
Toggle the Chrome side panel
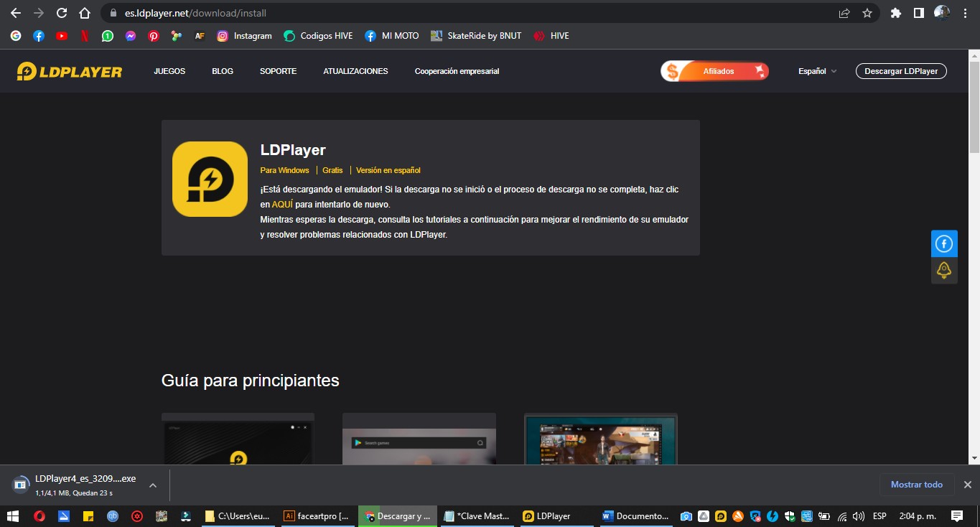click(918, 13)
